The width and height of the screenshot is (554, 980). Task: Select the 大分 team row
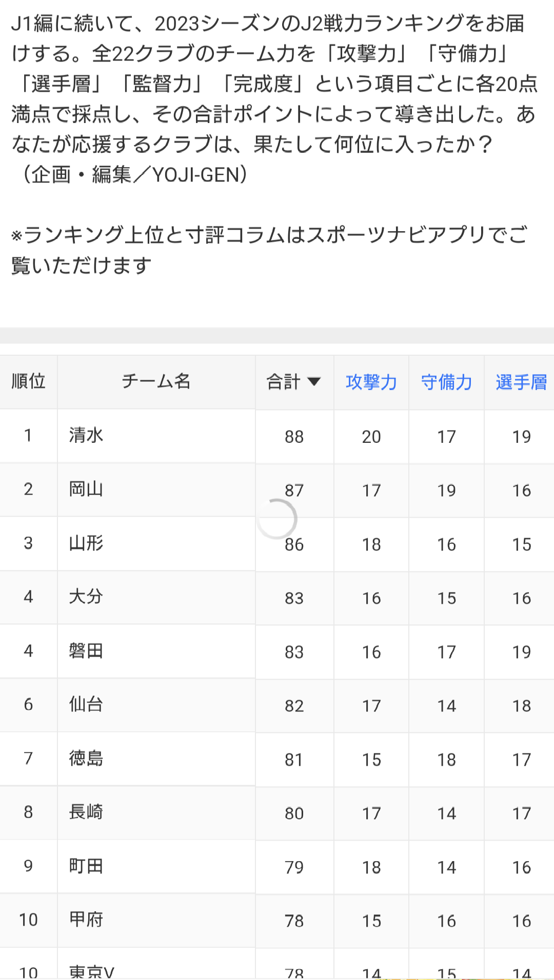click(x=277, y=597)
